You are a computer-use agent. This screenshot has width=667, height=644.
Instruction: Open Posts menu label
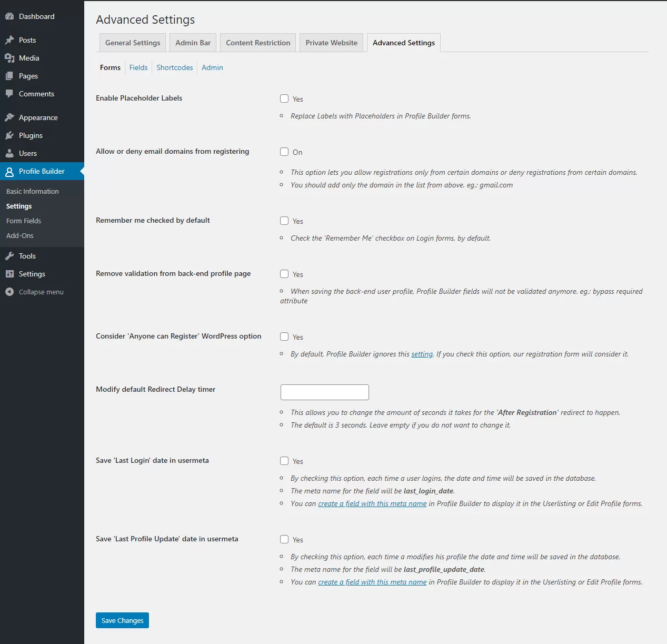point(27,40)
